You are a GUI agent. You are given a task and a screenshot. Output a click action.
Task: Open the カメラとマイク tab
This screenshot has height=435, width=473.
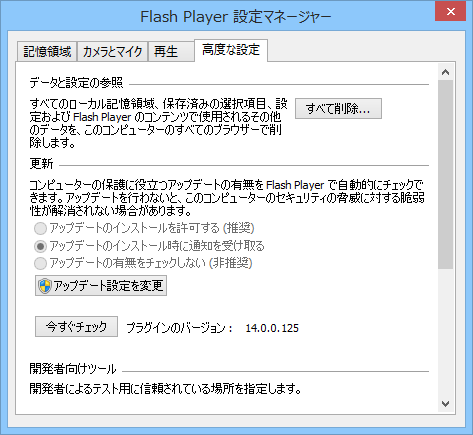(x=112, y=52)
